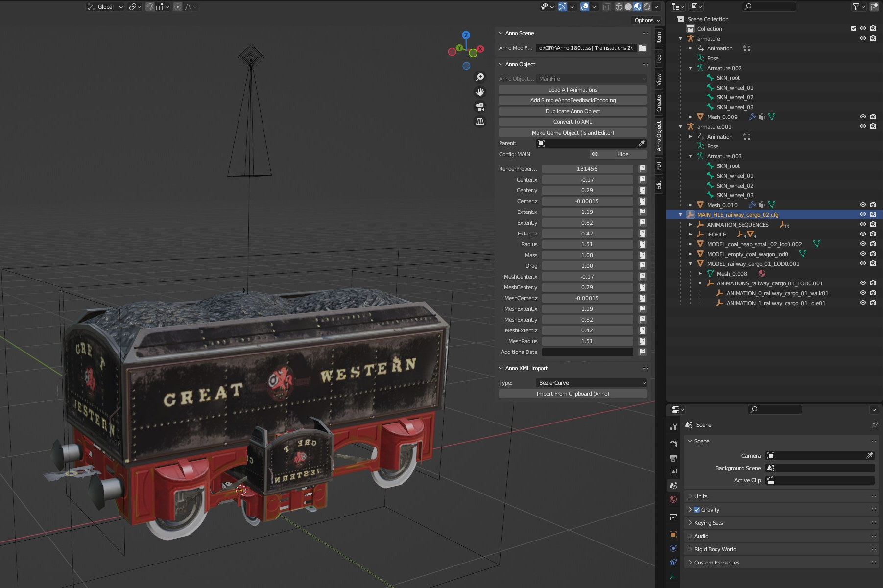Select material preview shading

638,7
